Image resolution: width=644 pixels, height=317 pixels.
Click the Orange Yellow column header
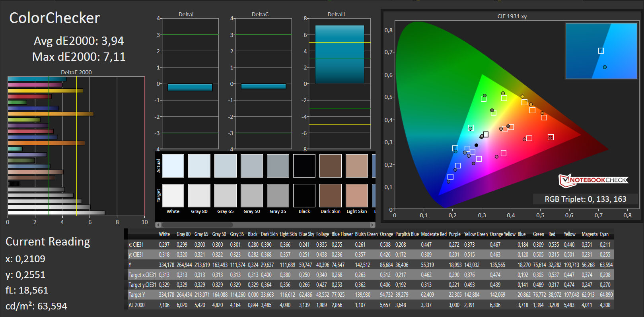(x=502, y=234)
